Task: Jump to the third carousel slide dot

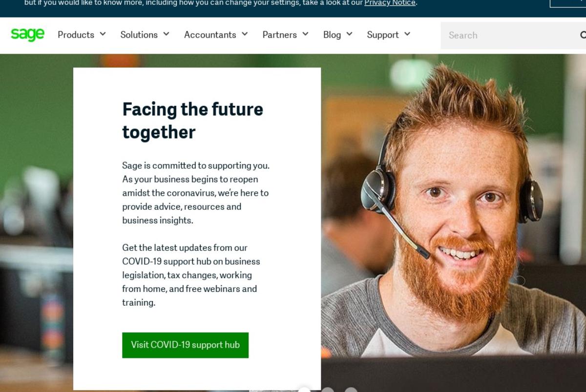Action: click(351, 390)
